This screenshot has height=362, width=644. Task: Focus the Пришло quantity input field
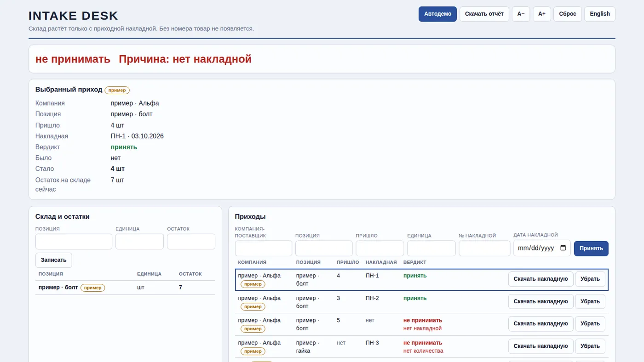coord(380,249)
